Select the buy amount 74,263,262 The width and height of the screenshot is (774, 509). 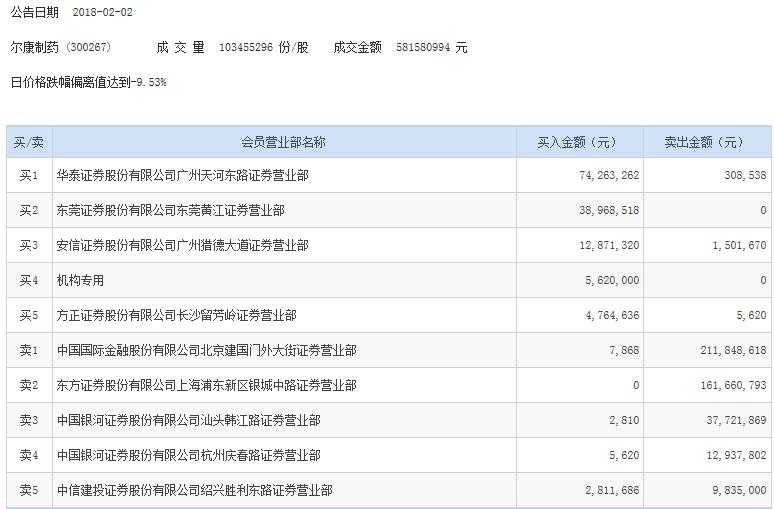(x=609, y=175)
